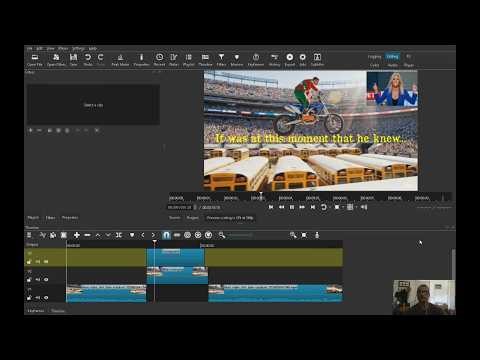This screenshot has width=480, height=360.
Task: Click the current timecode field
Action: point(180,207)
